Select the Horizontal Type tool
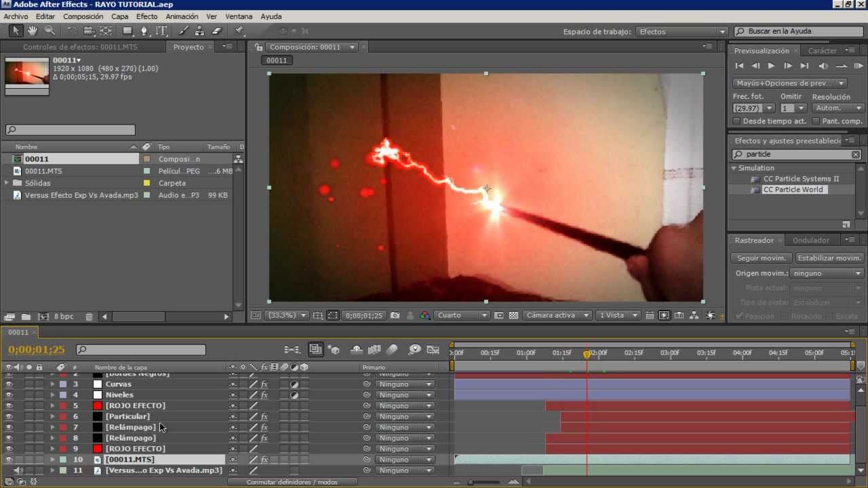 click(x=161, y=30)
